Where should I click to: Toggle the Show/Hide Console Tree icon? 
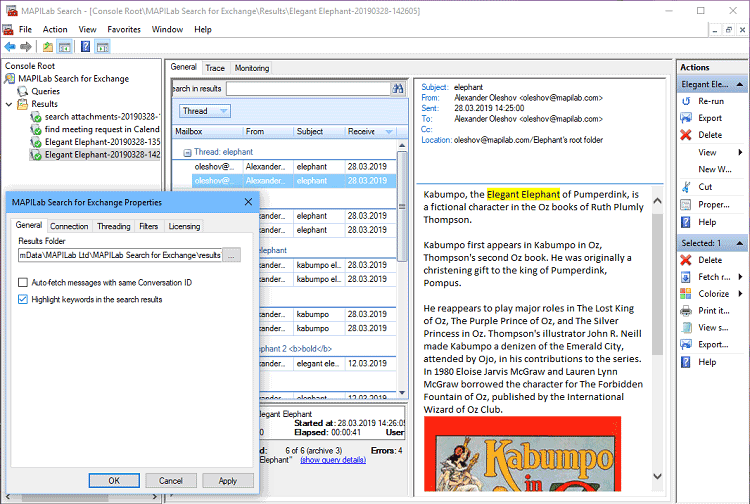click(x=64, y=46)
